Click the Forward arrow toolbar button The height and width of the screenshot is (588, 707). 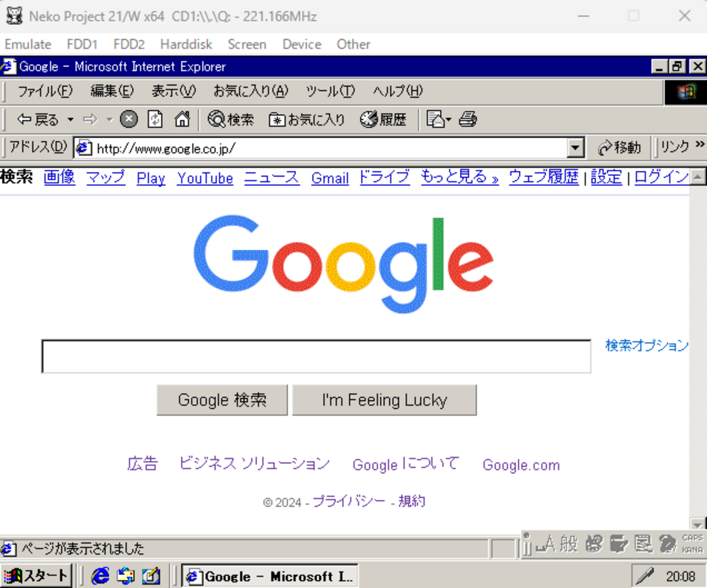click(90, 119)
